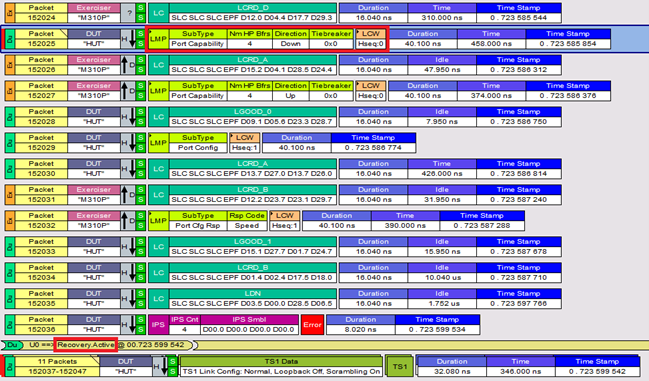Click the Exerciser label on packet 152032
Screen dimensions: 649x381
pyautogui.click(x=94, y=216)
